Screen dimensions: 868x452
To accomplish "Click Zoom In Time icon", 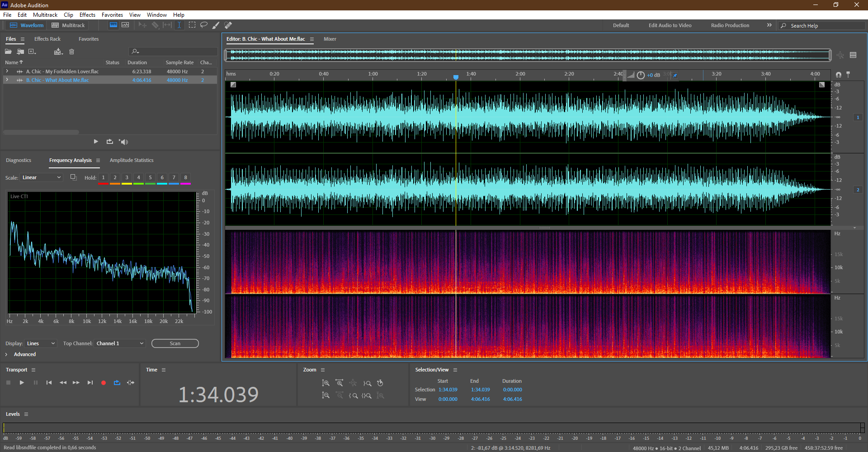I will pos(340,383).
